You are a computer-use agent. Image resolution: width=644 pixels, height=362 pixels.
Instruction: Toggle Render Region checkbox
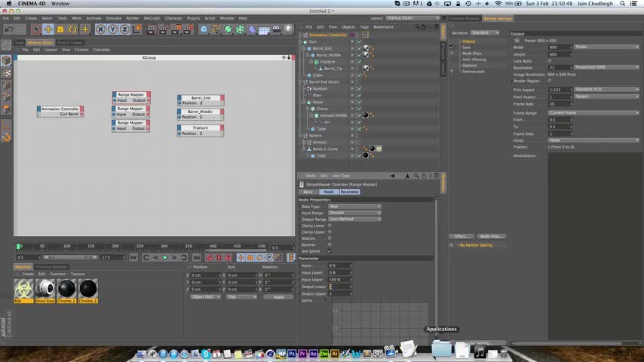(550, 81)
